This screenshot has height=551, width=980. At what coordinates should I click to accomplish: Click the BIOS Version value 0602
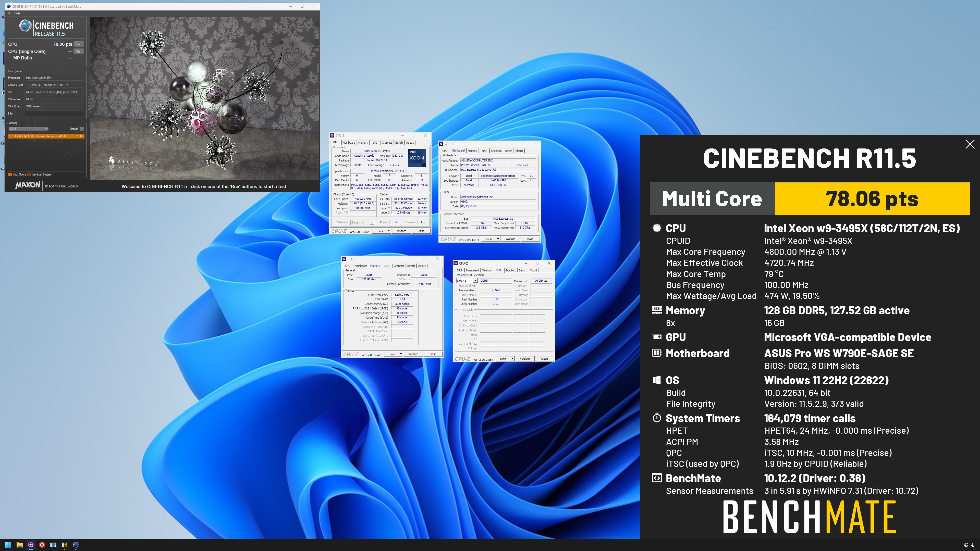498,202
